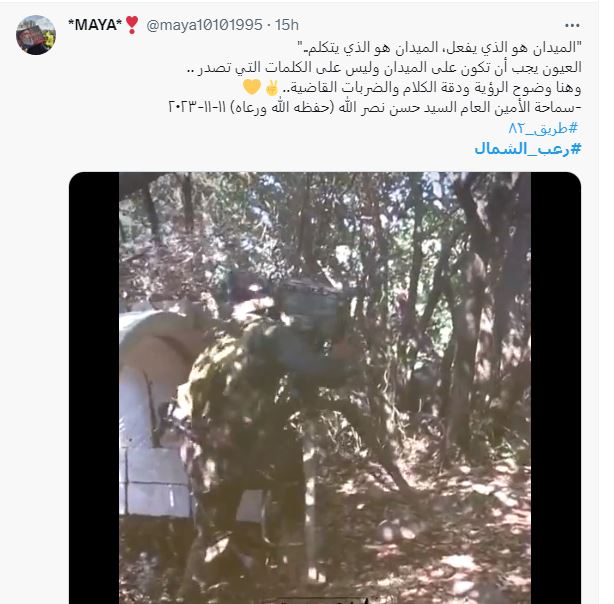Click the victory hand emoji in the tweet
Viewport: 614px width, 604px height.
[272, 88]
